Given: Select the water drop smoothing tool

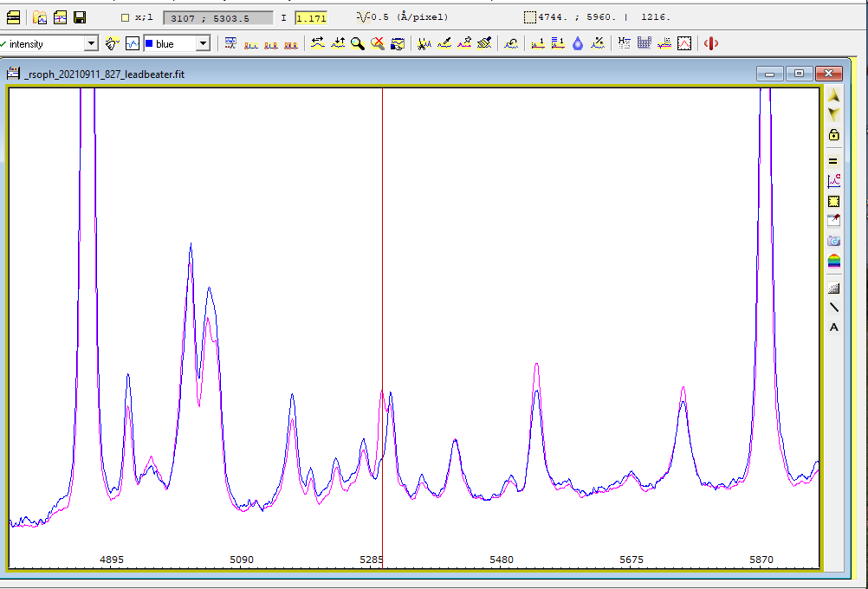Looking at the screenshot, I should click(x=577, y=42).
